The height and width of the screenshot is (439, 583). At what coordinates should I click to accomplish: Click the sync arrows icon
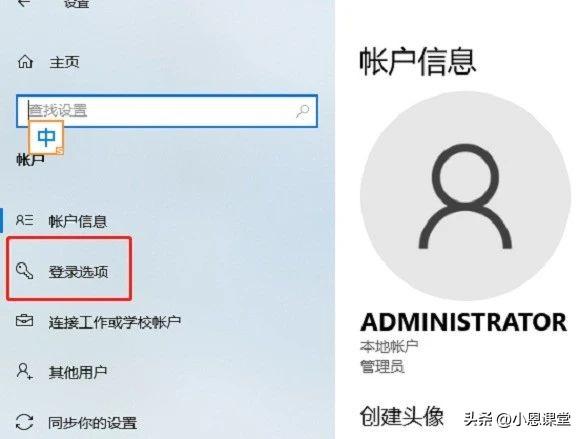click(x=25, y=422)
